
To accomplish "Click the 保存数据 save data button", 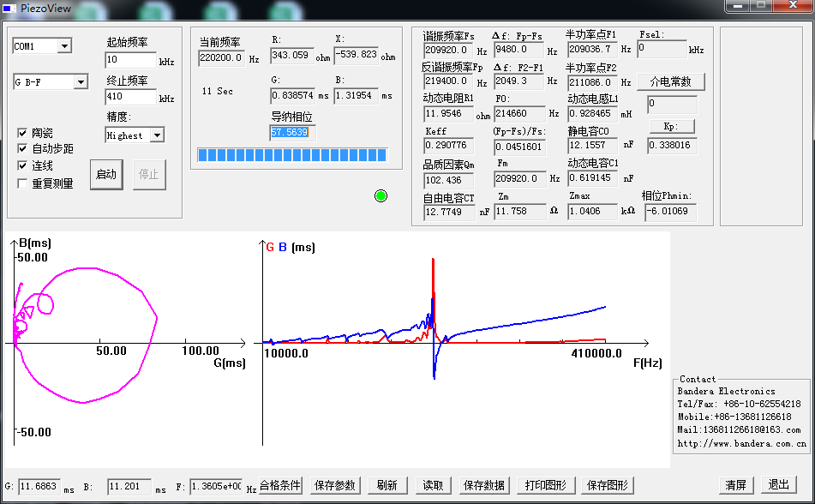I will point(484,485).
